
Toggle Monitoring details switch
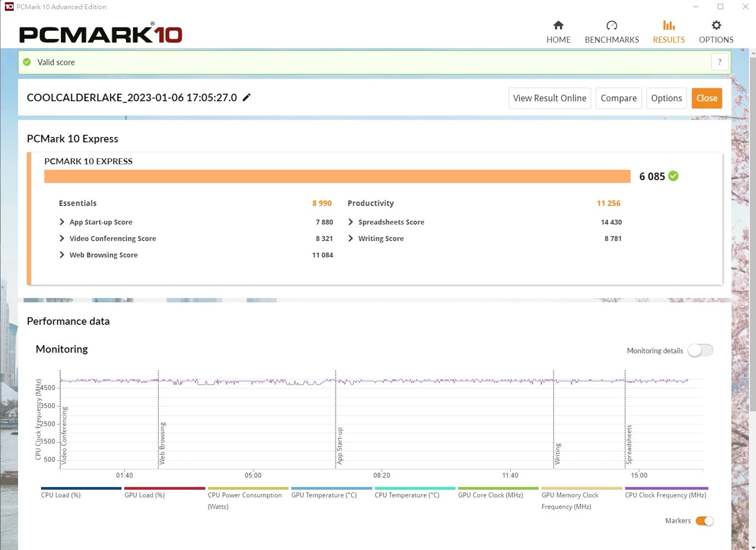pos(700,350)
